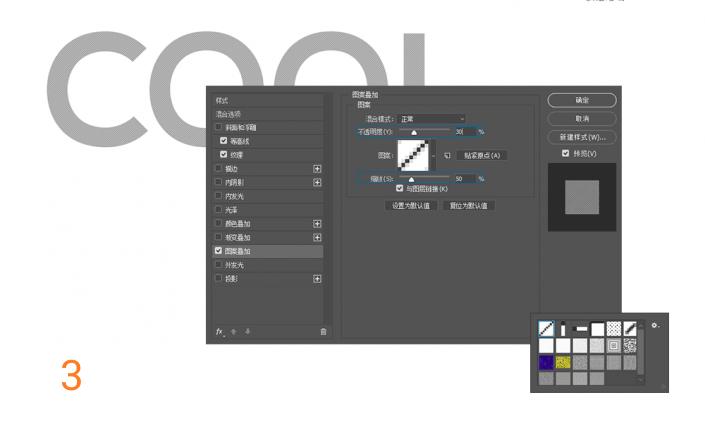Viewport: 705px width, 443px height.
Task: Click the 缩放 scale slider handle
Action: pos(411,180)
